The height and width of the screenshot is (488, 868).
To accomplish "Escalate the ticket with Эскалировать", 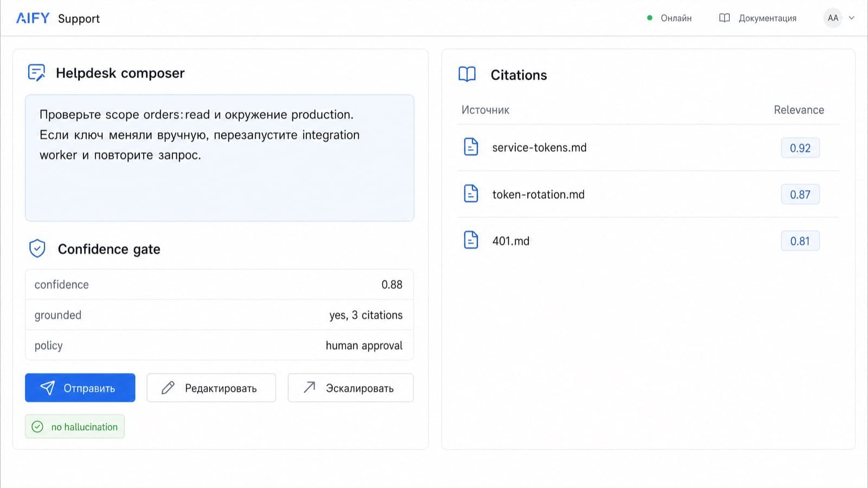I will click(350, 388).
